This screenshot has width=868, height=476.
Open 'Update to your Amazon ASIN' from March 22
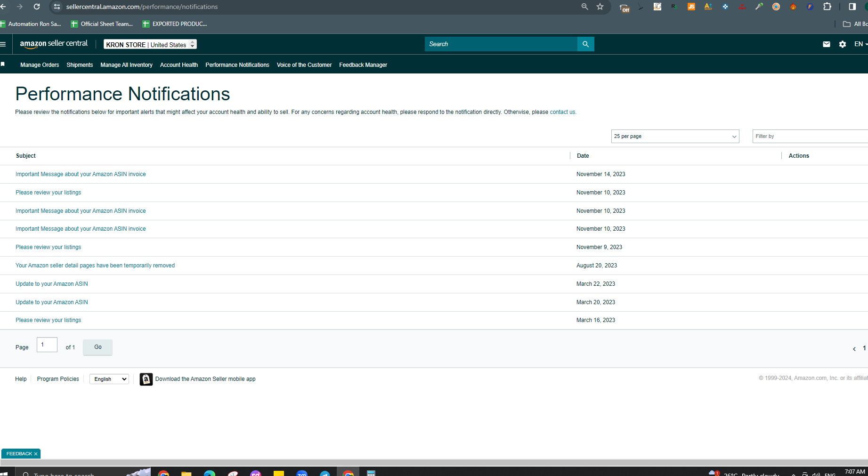52,284
